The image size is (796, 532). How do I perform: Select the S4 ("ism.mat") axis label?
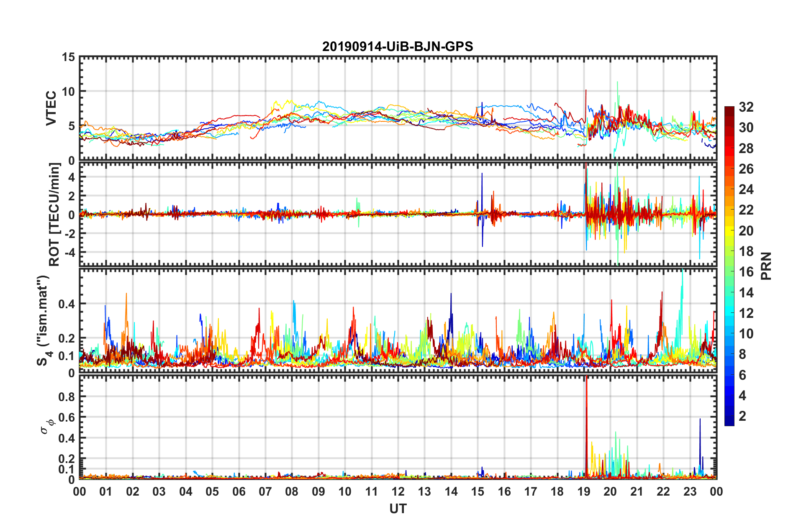[44, 320]
